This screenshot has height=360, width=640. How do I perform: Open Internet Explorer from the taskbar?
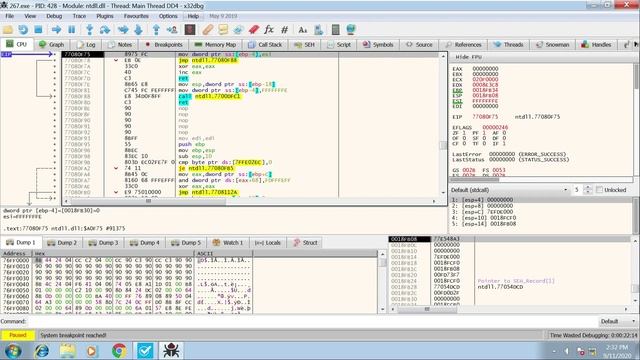click(x=42, y=351)
